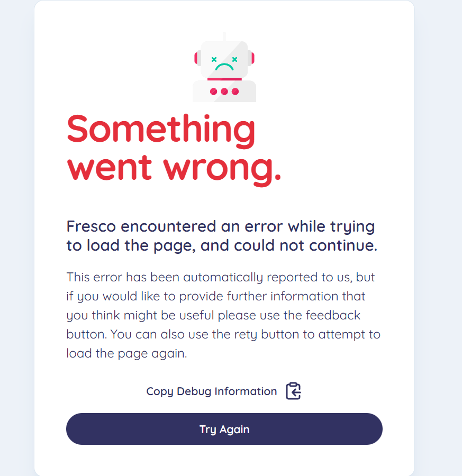Click the robot's antenna on top
Image resolution: width=462 pixels, height=476 pixels.
[224, 36]
